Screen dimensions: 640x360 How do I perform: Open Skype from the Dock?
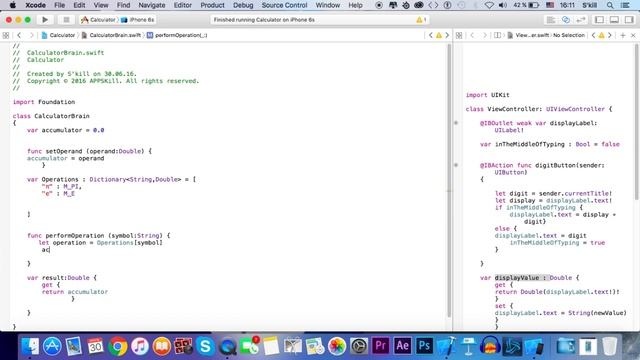(x=205, y=346)
